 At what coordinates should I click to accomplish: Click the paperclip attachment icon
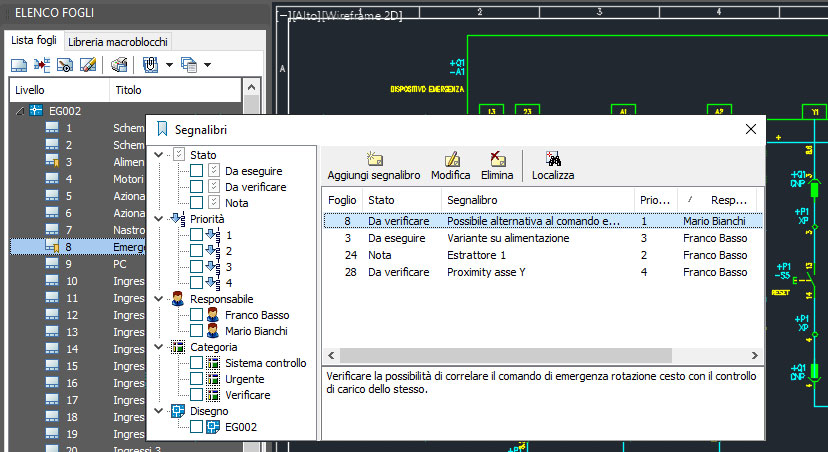click(x=151, y=65)
